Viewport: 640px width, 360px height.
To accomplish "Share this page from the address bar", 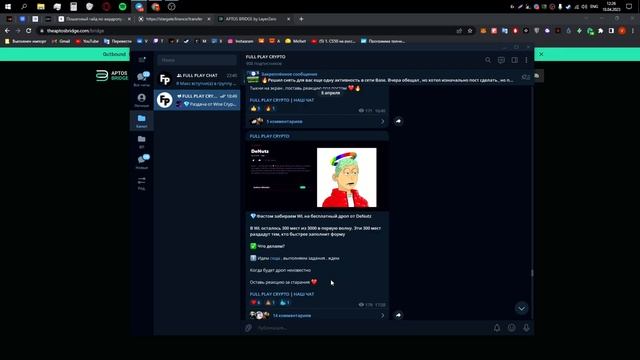I will point(459,31).
